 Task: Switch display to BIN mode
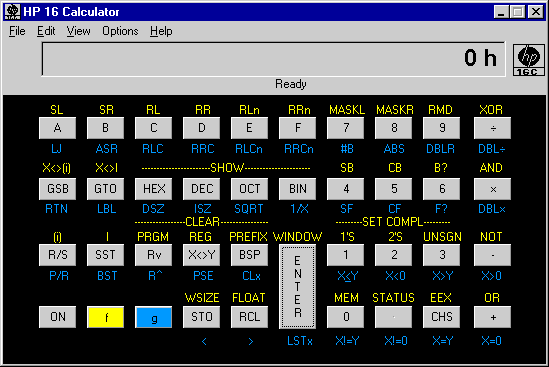coord(297,189)
